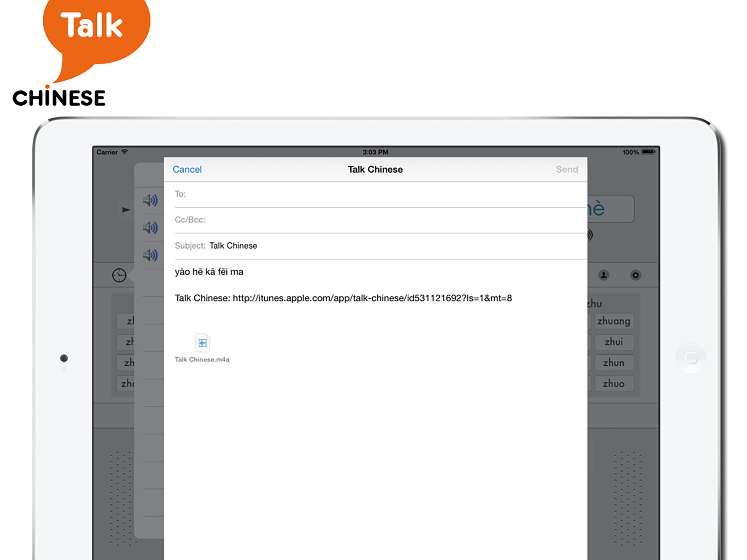Click the To: recipient field

[x=380, y=194]
